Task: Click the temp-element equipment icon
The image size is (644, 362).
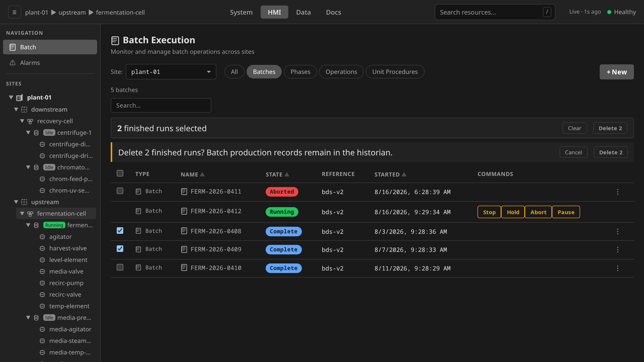Action: pyautogui.click(x=42, y=306)
